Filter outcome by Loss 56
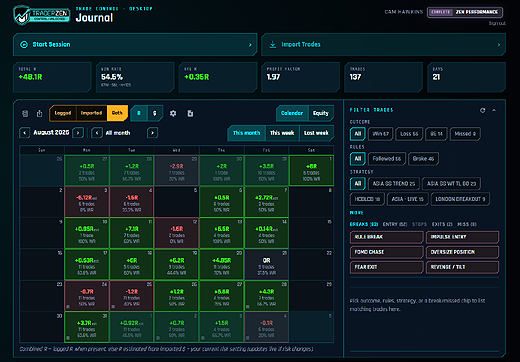Image resolution: width=520 pixels, height=362 pixels. click(409, 134)
